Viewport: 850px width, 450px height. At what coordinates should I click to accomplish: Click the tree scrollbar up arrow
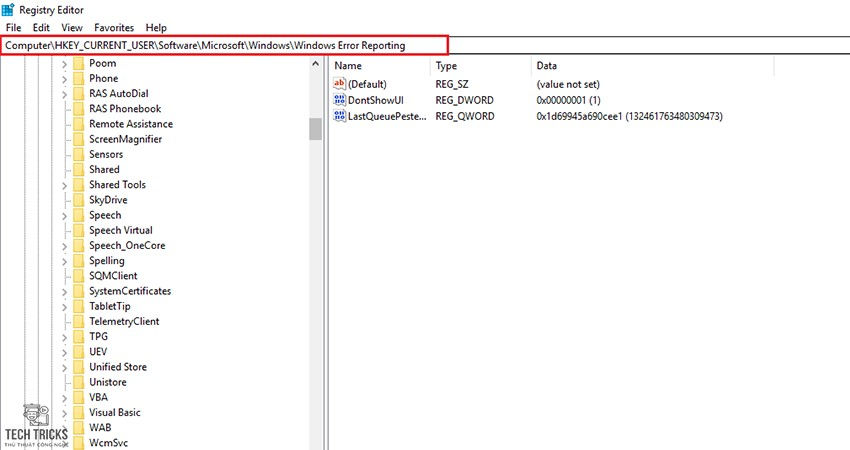(x=315, y=64)
